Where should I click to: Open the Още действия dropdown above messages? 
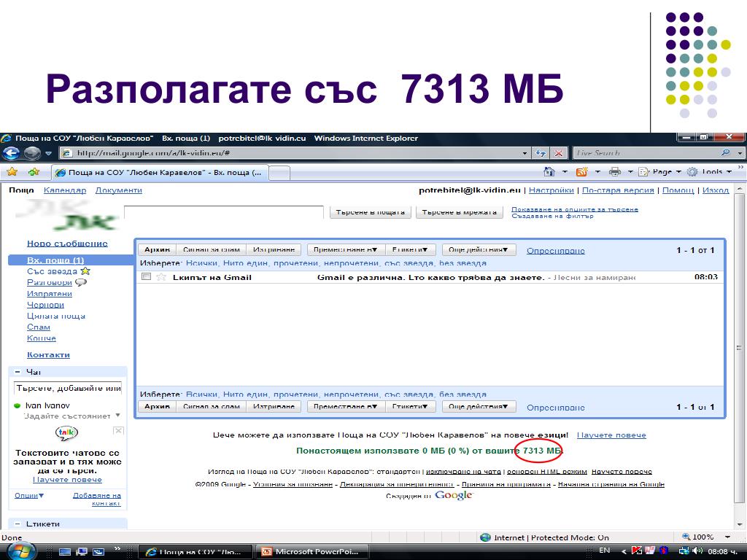(479, 249)
